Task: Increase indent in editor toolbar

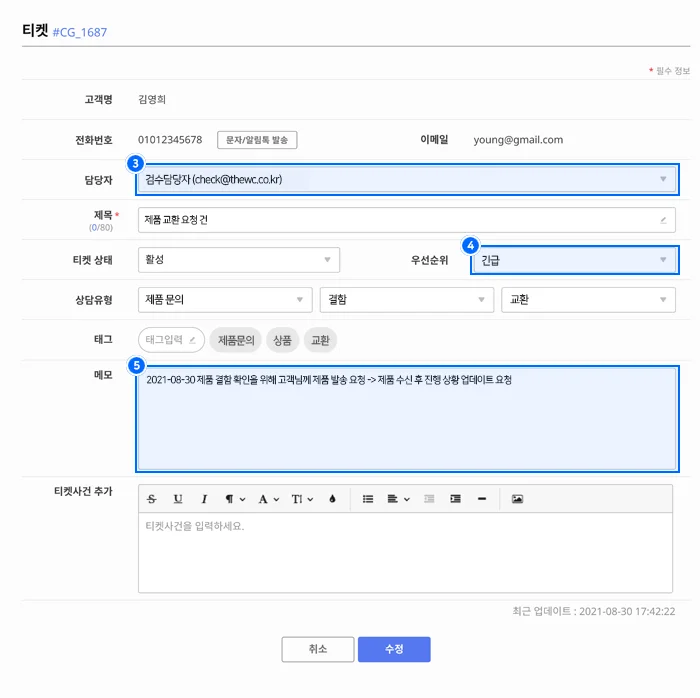Action: (x=455, y=499)
